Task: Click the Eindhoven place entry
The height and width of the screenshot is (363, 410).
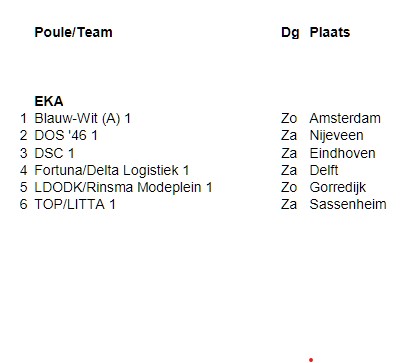Action: pos(342,153)
